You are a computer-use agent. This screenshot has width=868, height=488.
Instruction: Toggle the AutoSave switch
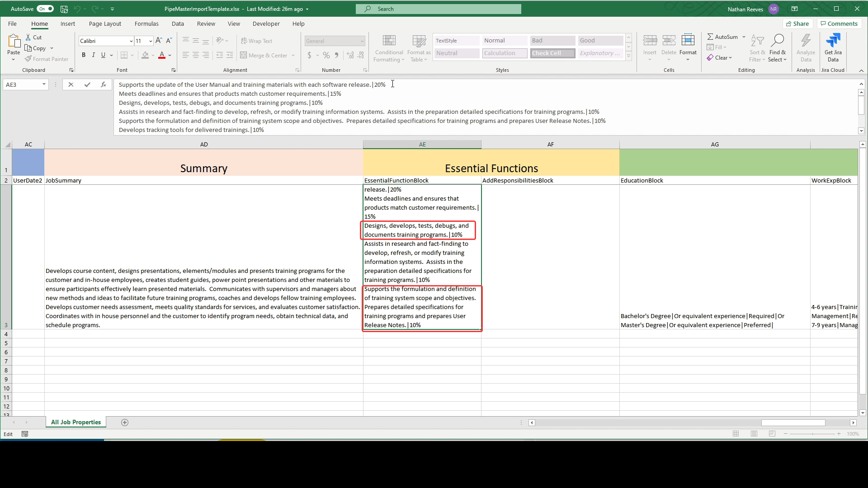(x=45, y=9)
